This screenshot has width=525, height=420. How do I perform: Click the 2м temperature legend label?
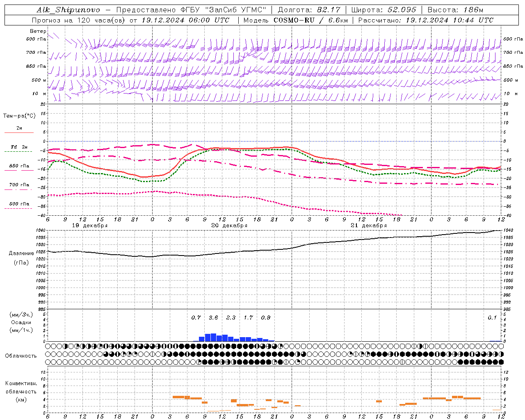coord(19,128)
